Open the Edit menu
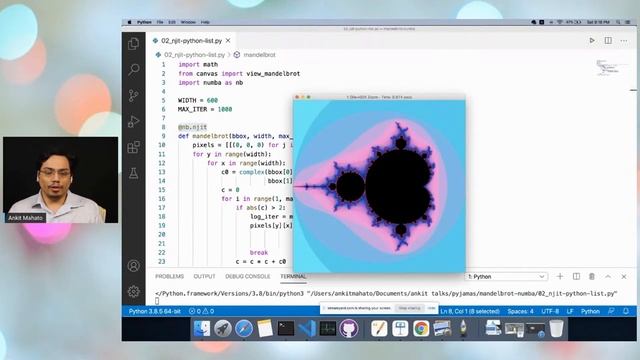The height and width of the screenshot is (360, 640). pyautogui.click(x=172, y=22)
